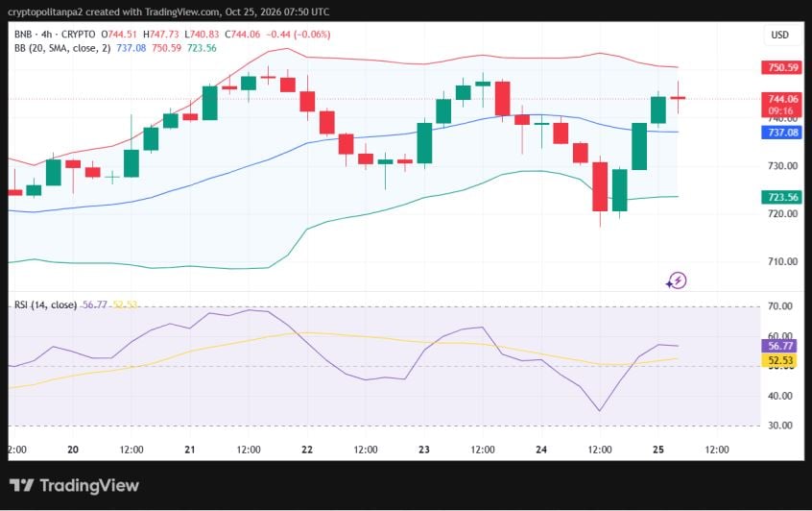Click the 750.59 value in BB legend
The width and height of the screenshot is (812, 511).
(x=166, y=48)
